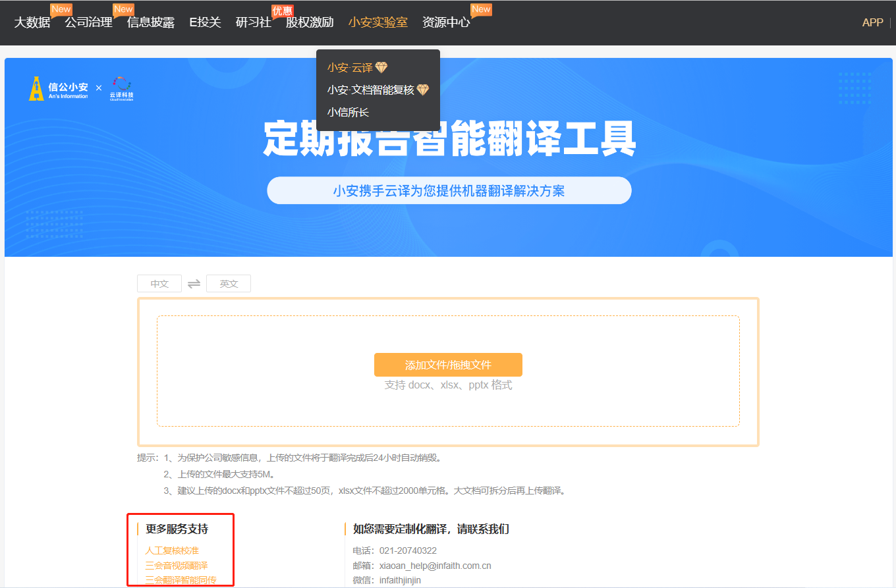896x588 pixels.
Task: Click the 支持 docx、xlsx、pptx 格式 text
Action: click(x=448, y=385)
